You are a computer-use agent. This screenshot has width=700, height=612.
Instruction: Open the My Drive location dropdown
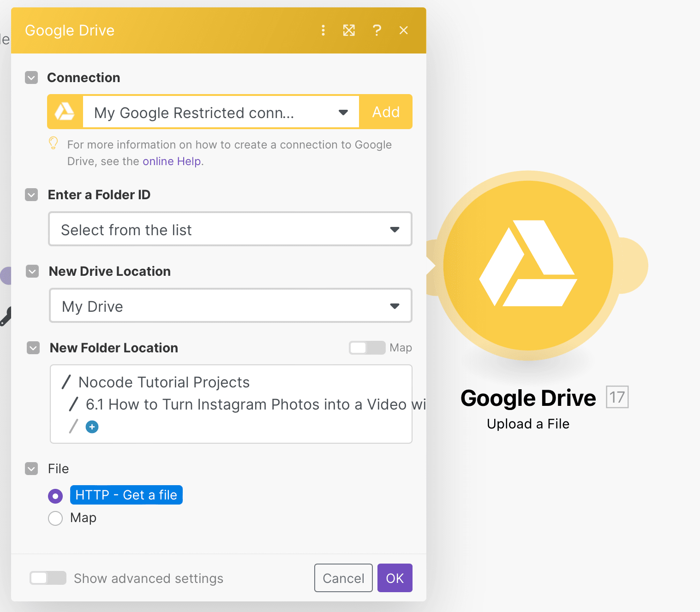tap(395, 306)
